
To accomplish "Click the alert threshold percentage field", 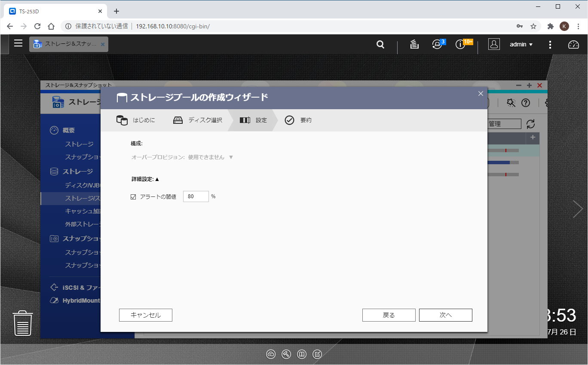I will [x=196, y=196].
